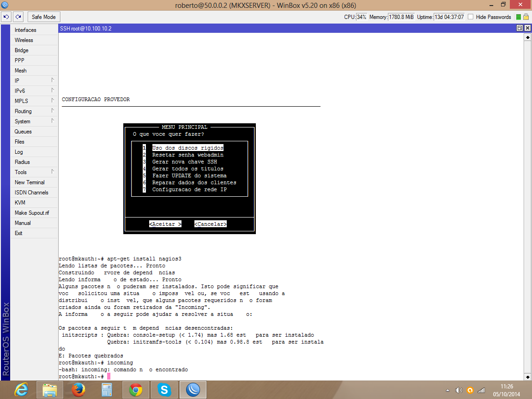The width and height of the screenshot is (532, 399).
Task: Open the Radius menu item
Action: click(x=34, y=162)
